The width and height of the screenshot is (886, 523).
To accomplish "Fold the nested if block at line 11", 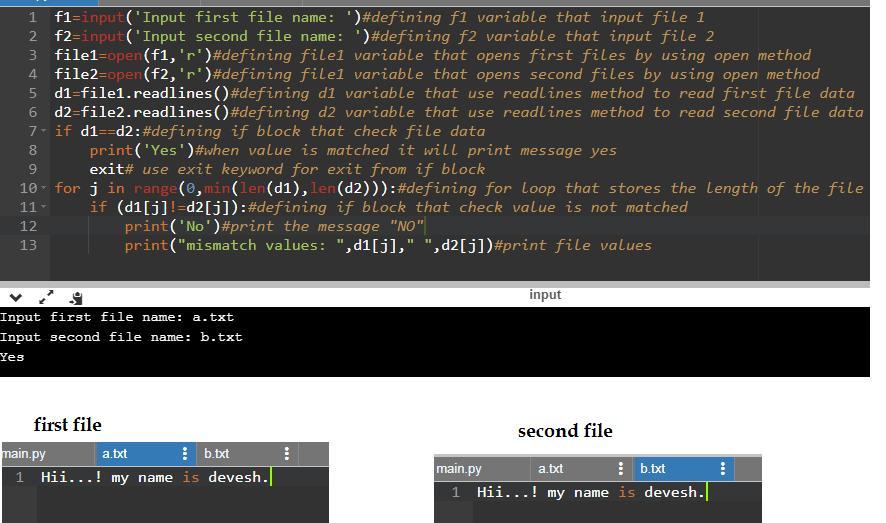I will click(x=44, y=207).
